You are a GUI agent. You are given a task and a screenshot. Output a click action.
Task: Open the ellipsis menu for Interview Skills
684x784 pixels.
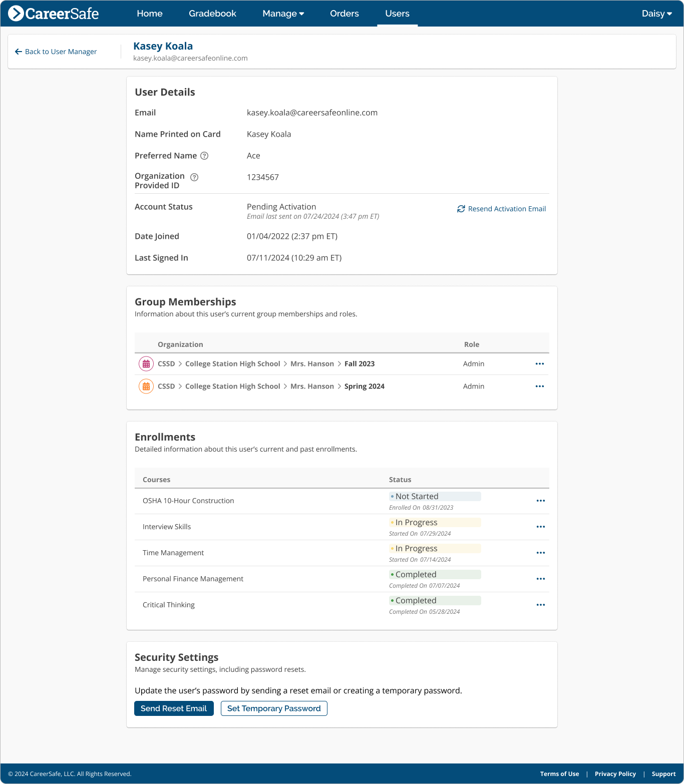pyautogui.click(x=540, y=527)
